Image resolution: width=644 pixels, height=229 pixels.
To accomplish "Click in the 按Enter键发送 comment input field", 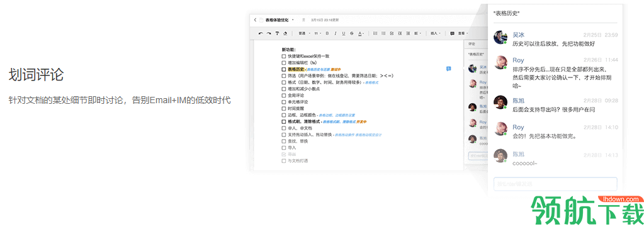I will click(555, 184).
